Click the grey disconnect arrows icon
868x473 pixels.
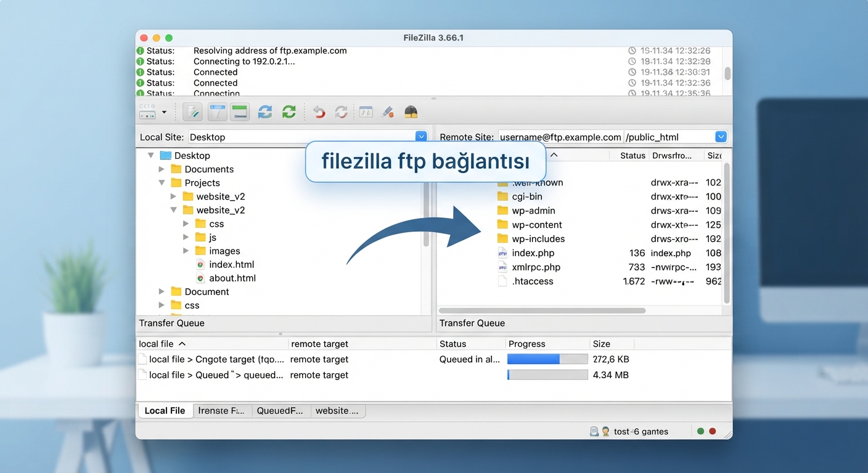pos(341,112)
